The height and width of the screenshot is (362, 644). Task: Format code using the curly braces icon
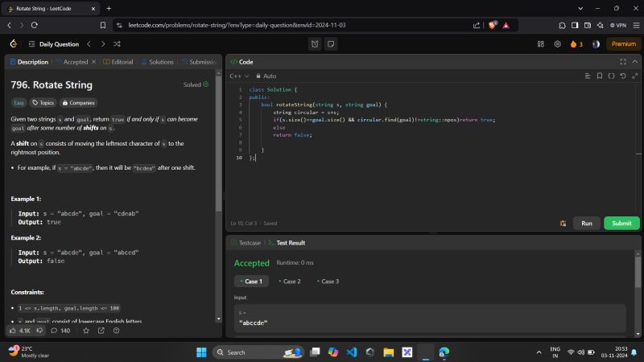(x=611, y=76)
